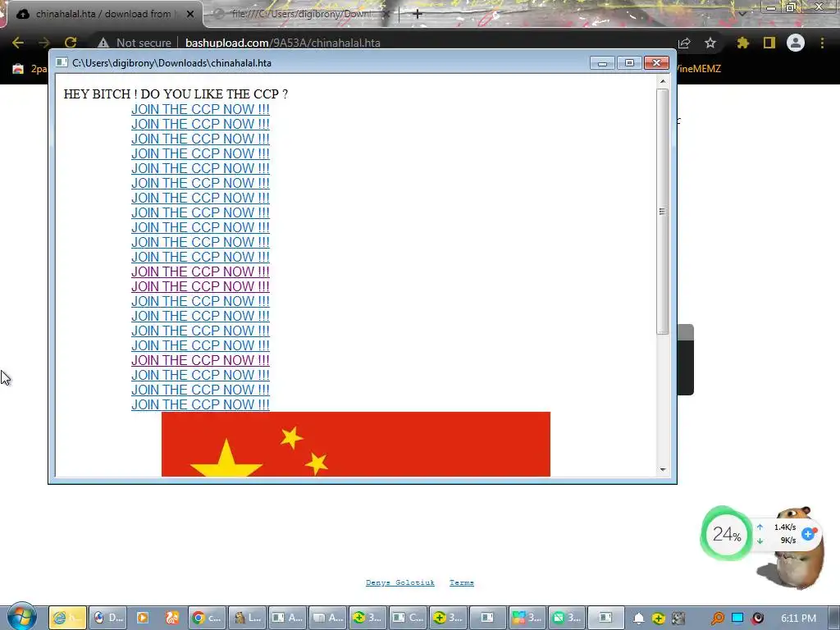Open the Terms link
840x630 pixels.
[x=462, y=582]
